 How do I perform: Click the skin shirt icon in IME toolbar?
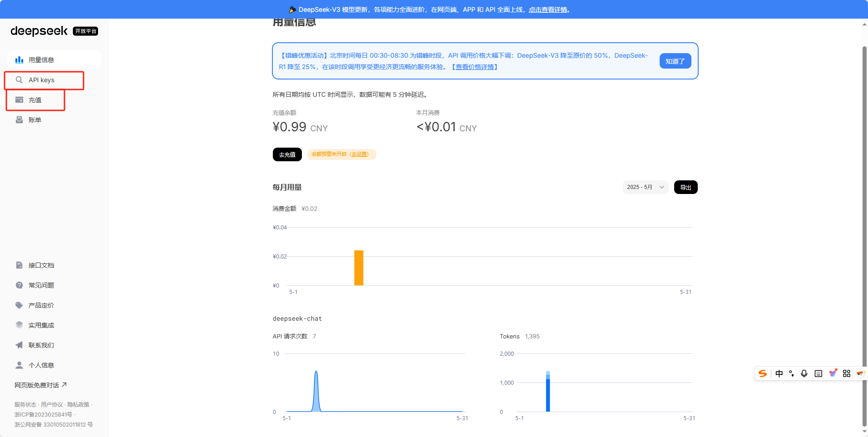pos(833,373)
